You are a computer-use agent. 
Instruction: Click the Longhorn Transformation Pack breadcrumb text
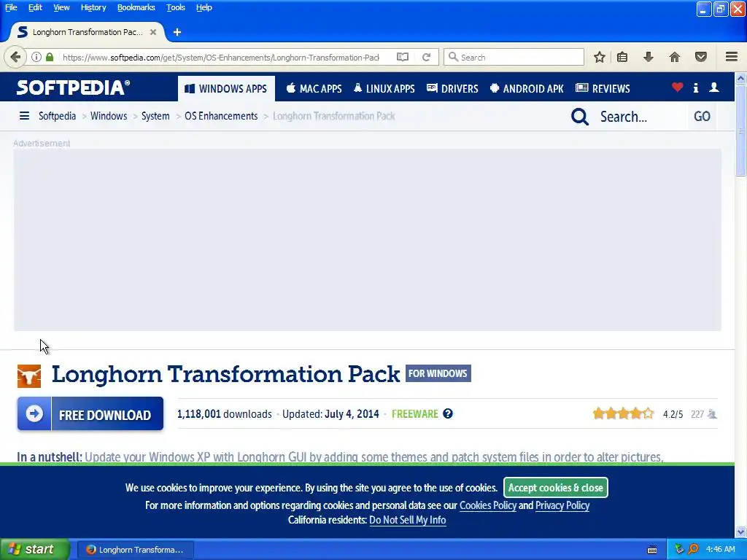334,116
